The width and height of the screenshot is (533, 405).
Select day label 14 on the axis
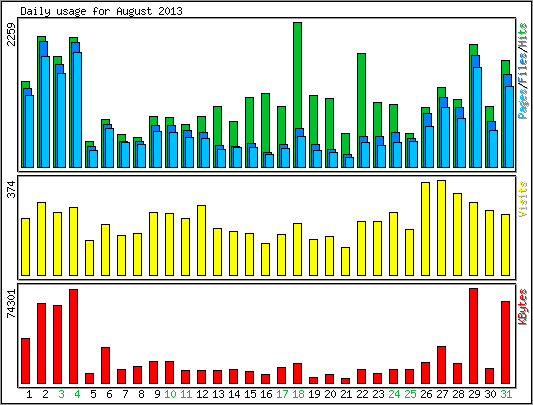234,394
